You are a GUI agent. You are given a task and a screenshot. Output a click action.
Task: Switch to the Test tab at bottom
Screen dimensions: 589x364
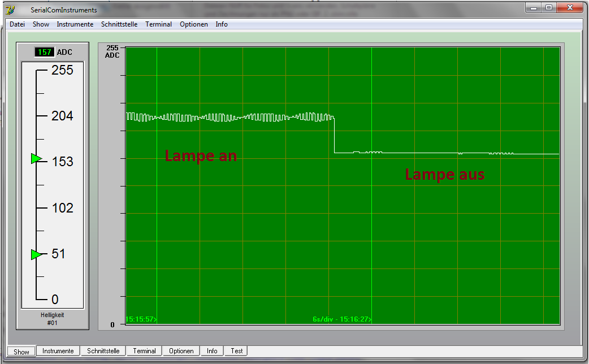[x=237, y=351]
